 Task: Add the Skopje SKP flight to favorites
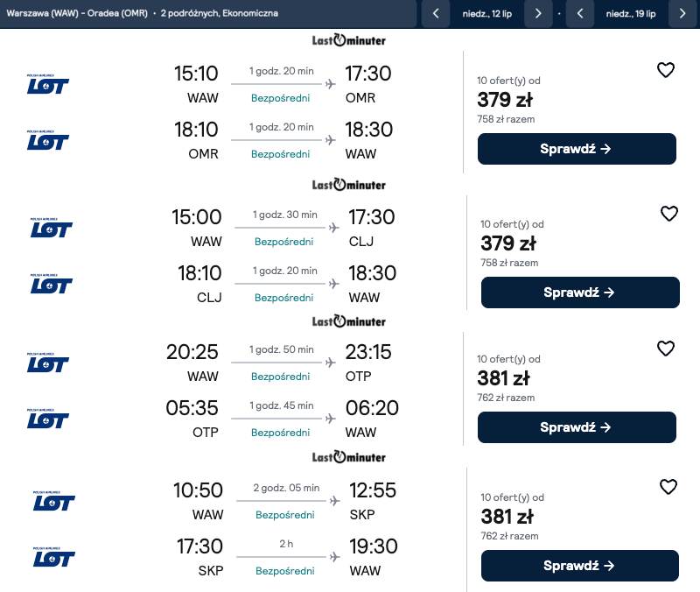tap(668, 487)
